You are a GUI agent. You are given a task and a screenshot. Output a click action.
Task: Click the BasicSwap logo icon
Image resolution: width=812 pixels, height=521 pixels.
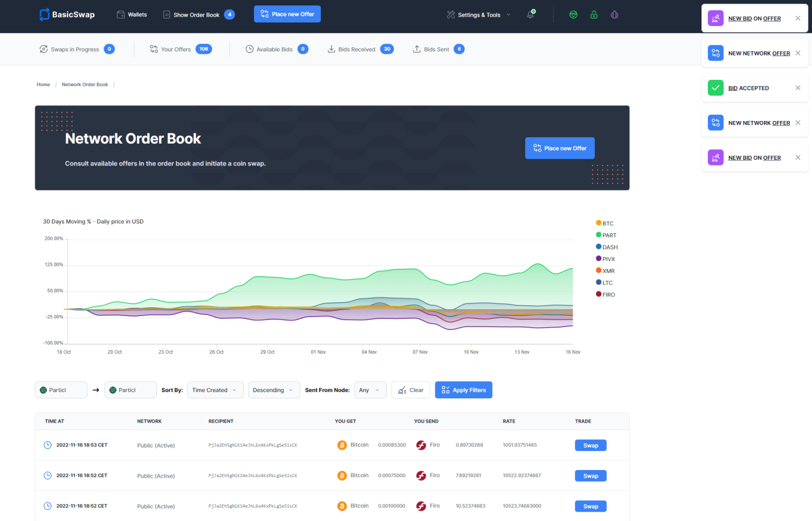pos(45,14)
